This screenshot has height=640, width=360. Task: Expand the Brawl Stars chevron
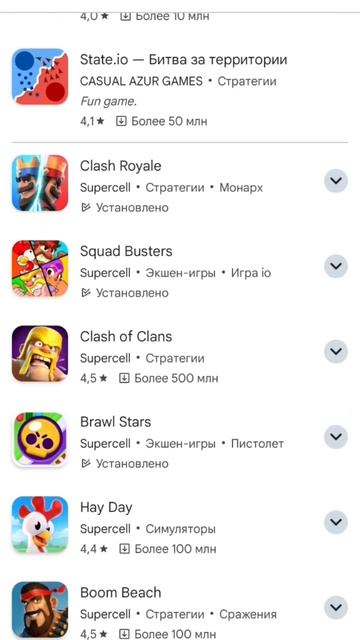coord(336,437)
